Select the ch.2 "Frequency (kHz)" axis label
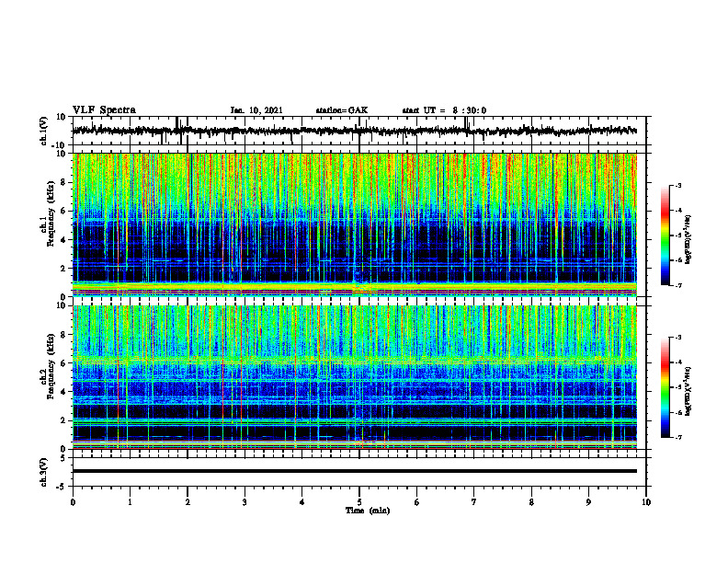Viewport: 728px width, 563px height. [x=51, y=366]
